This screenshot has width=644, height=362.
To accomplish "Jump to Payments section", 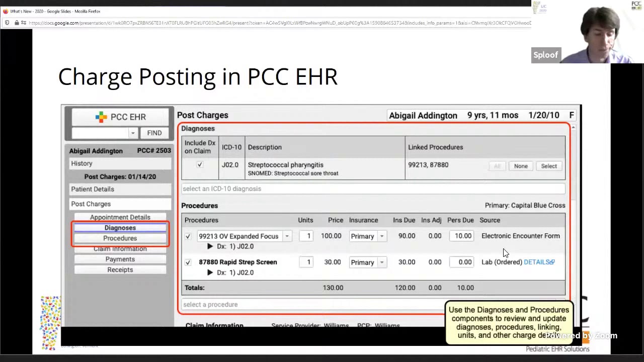I will pyautogui.click(x=120, y=259).
